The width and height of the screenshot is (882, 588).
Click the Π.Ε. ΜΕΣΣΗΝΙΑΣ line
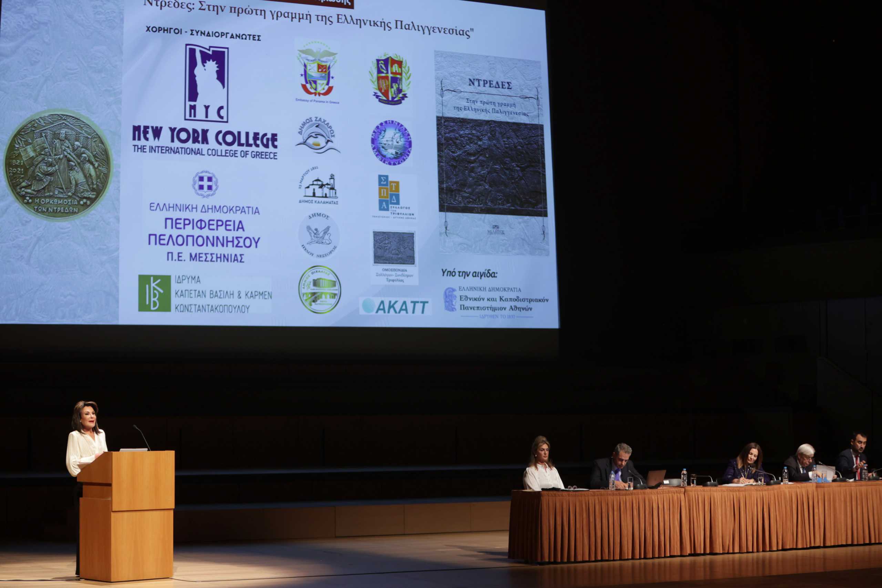click(x=205, y=257)
